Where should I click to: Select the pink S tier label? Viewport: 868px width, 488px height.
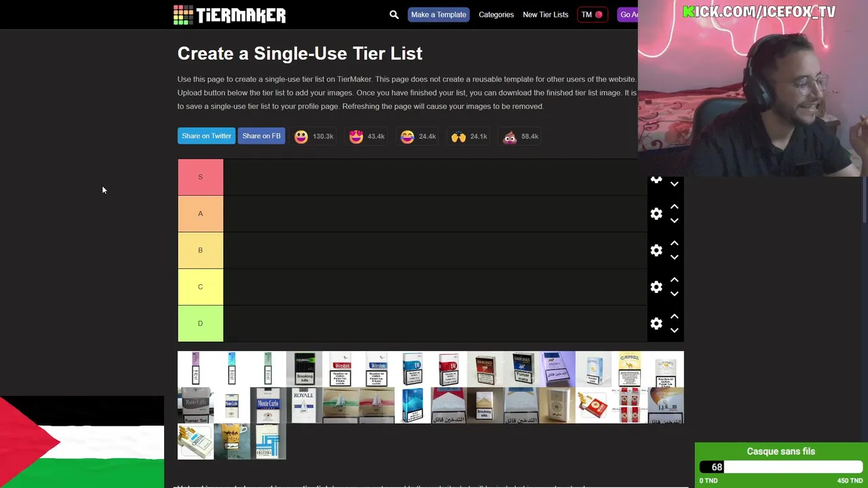pos(200,177)
